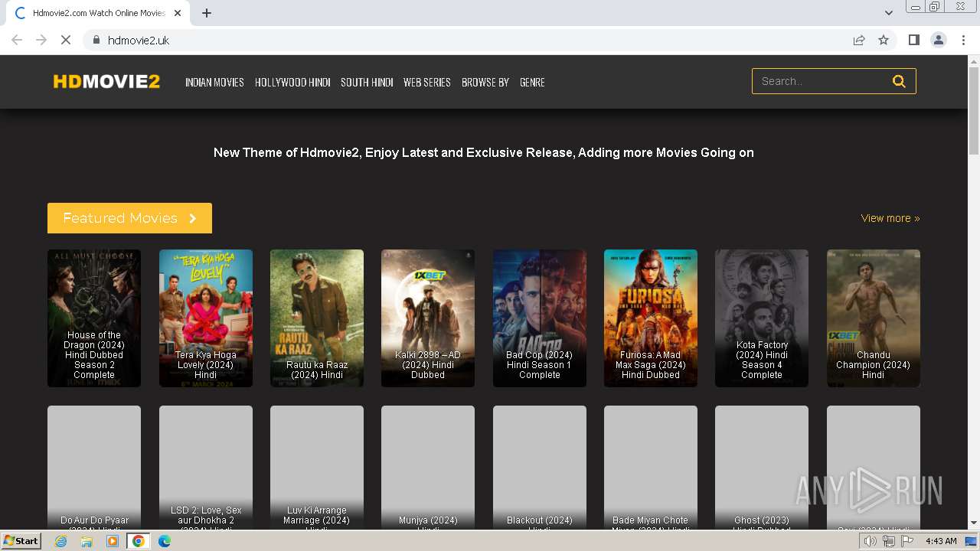The width and height of the screenshot is (980, 551).
Task: Open the Munjya movie card
Action: 428,468
